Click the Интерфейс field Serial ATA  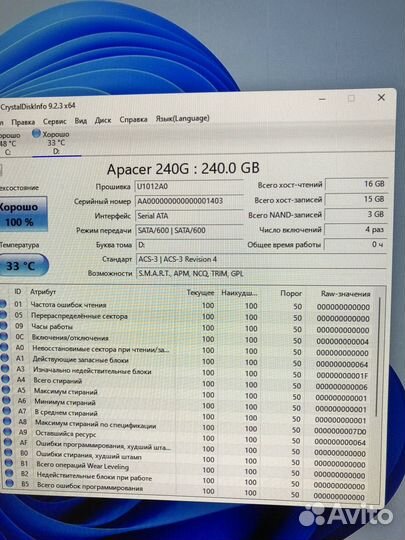(189, 216)
